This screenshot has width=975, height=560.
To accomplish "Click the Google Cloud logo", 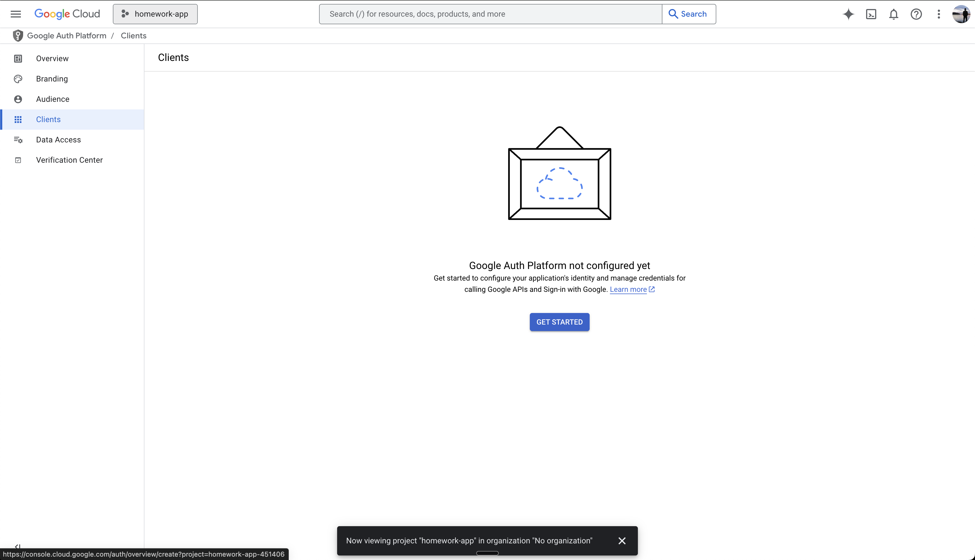I will point(67,14).
